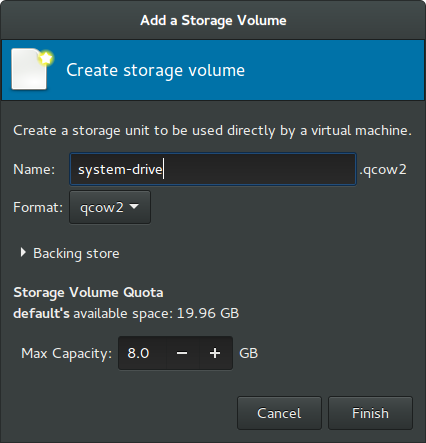Image resolution: width=426 pixels, height=443 pixels.
Task: Click the 'Add a Storage Volume' window title
Action: (x=213, y=20)
